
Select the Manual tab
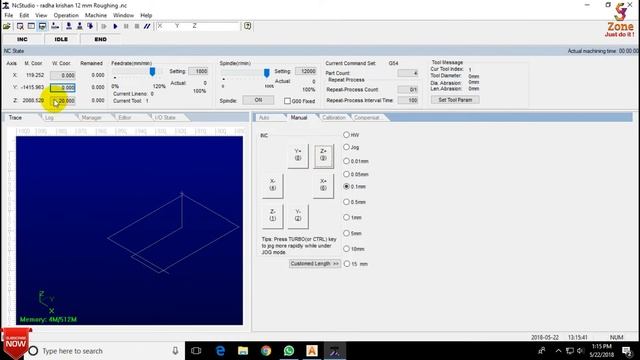click(x=299, y=118)
